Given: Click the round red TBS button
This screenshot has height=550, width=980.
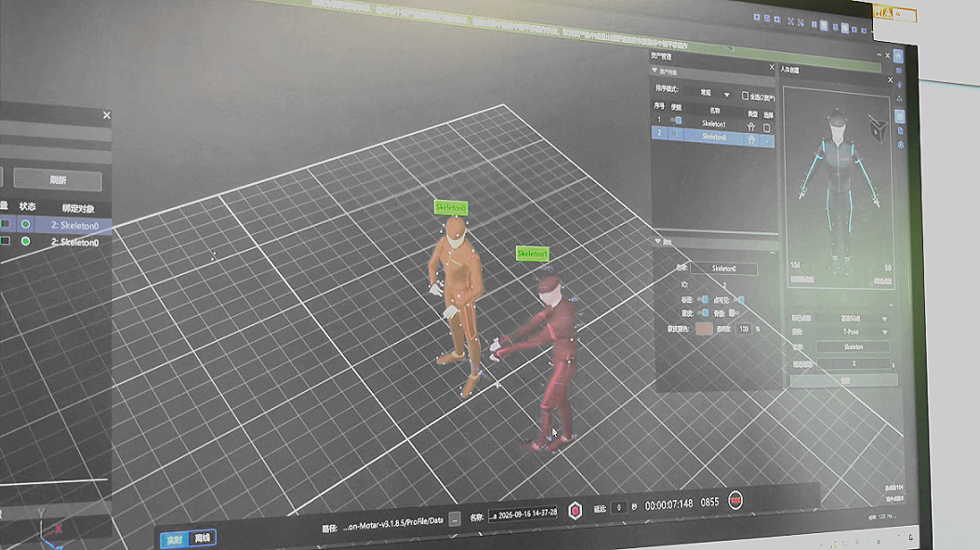Looking at the screenshot, I should click(x=735, y=501).
